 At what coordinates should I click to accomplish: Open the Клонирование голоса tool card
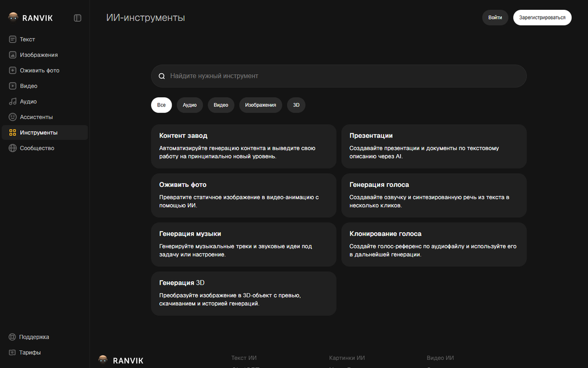[434, 244]
